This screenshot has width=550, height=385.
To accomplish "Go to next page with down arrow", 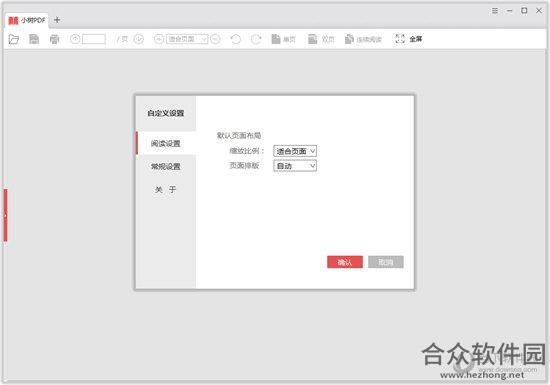I will pyautogui.click(x=139, y=39).
